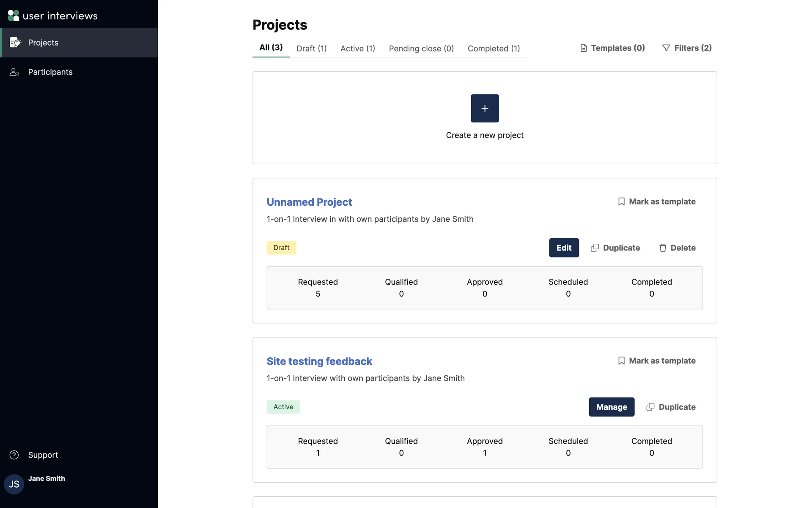812x508 pixels.
Task: Open the Site testing feedback project link
Action: click(319, 362)
